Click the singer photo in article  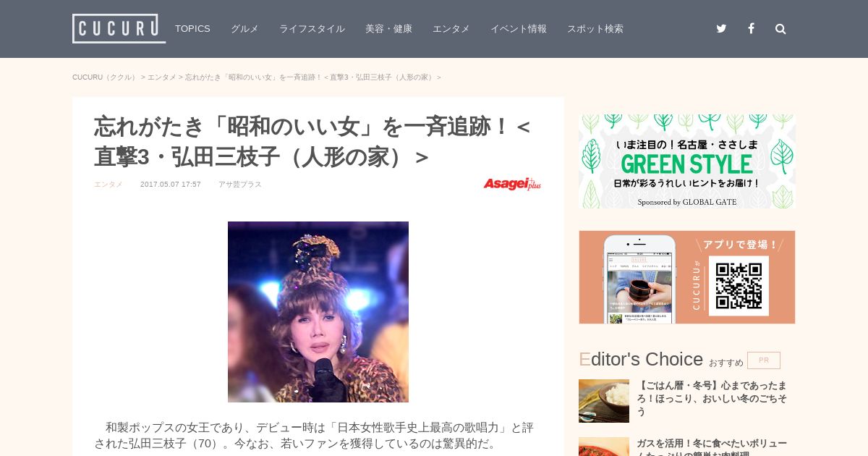(x=318, y=312)
